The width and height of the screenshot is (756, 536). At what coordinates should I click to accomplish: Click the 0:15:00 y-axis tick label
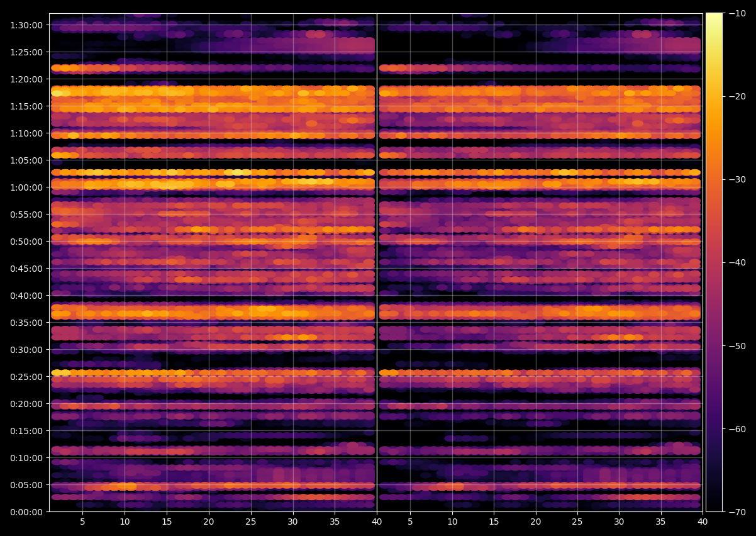click(x=26, y=431)
